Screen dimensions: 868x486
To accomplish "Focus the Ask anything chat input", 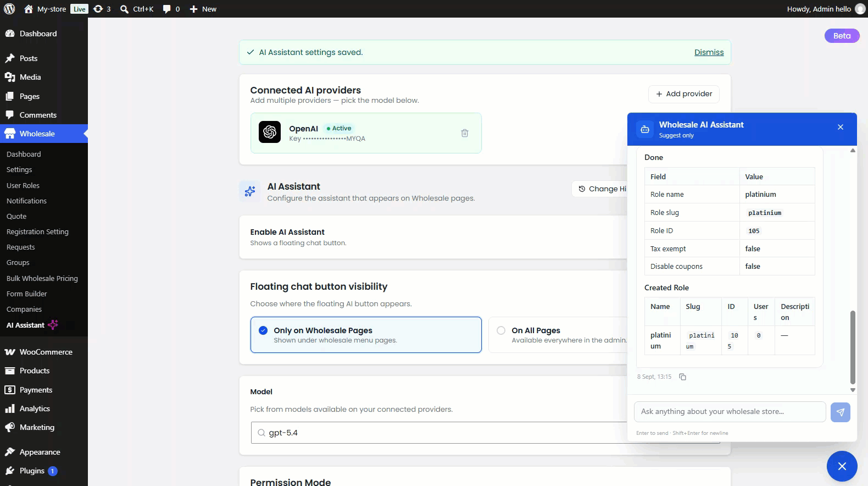I will point(730,412).
